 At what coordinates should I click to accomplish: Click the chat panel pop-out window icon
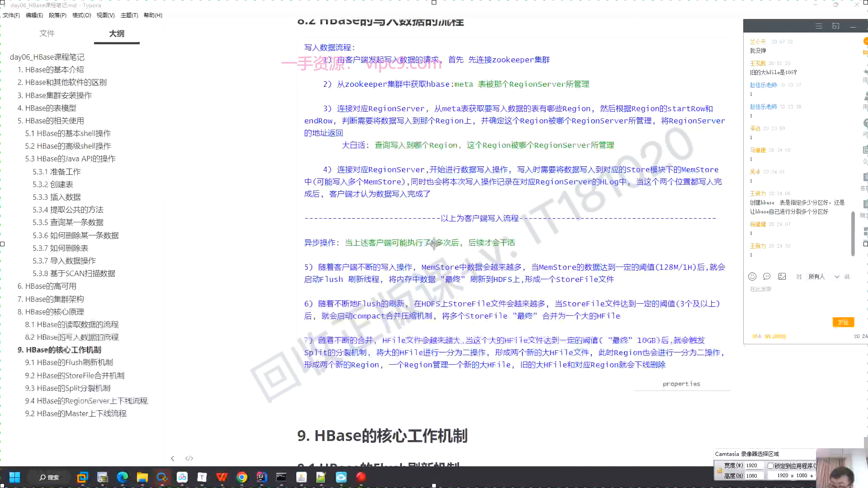click(x=836, y=26)
